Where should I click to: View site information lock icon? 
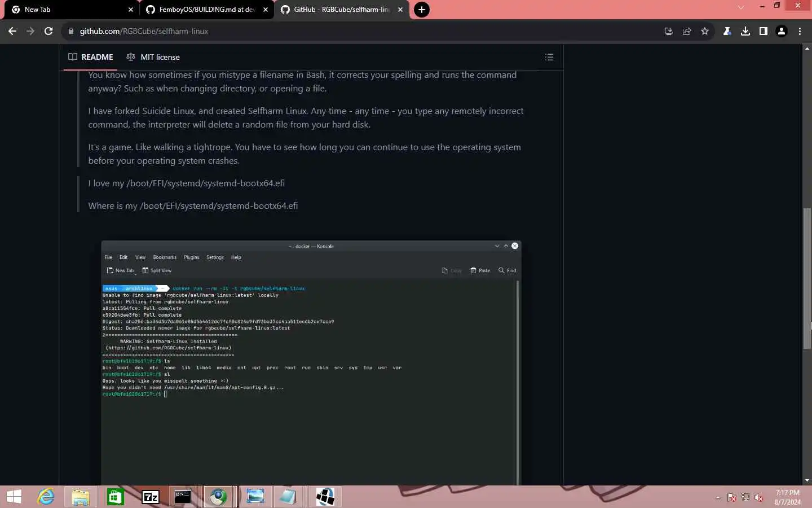70,31
